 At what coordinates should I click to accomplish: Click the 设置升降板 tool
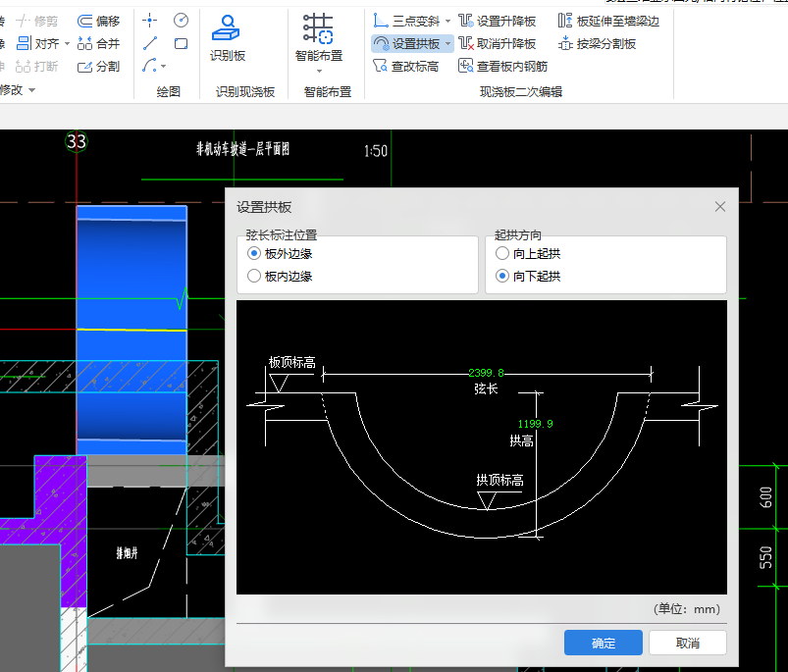pos(497,21)
